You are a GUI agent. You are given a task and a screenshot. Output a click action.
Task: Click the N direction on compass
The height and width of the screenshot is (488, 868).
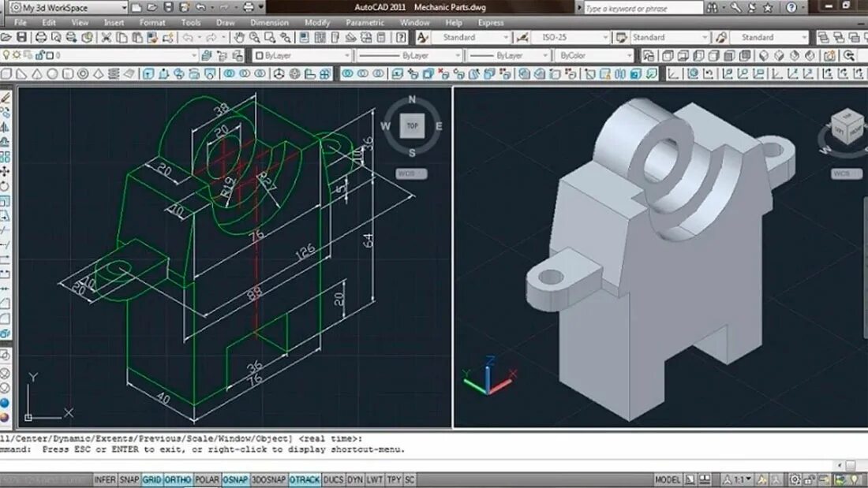412,99
